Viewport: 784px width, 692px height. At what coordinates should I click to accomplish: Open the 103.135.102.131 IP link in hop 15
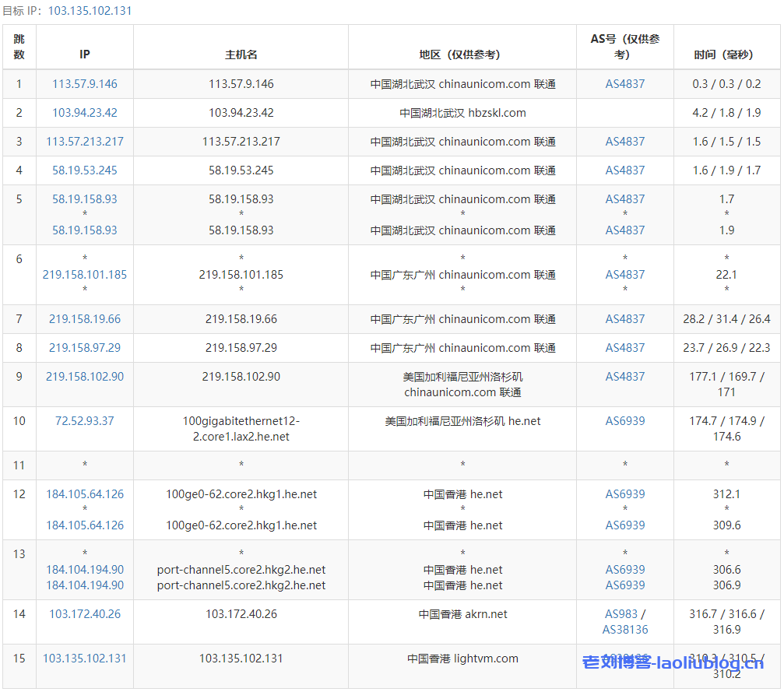85,659
